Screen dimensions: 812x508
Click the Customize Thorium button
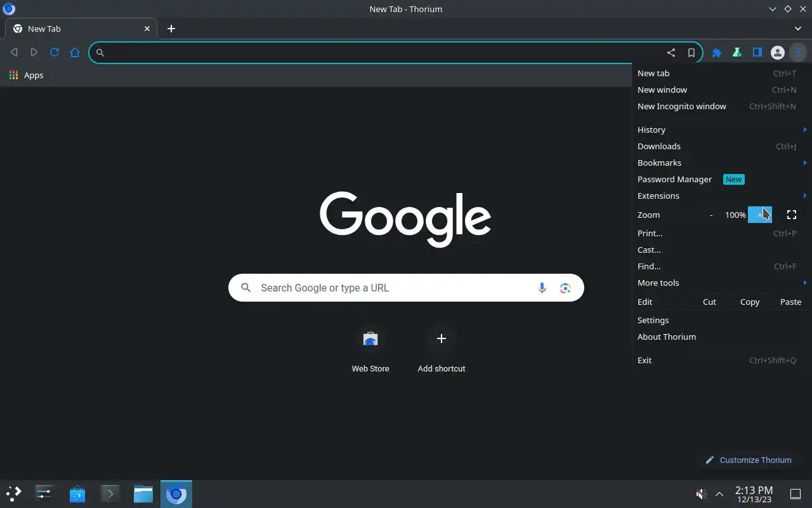click(x=749, y=460)
